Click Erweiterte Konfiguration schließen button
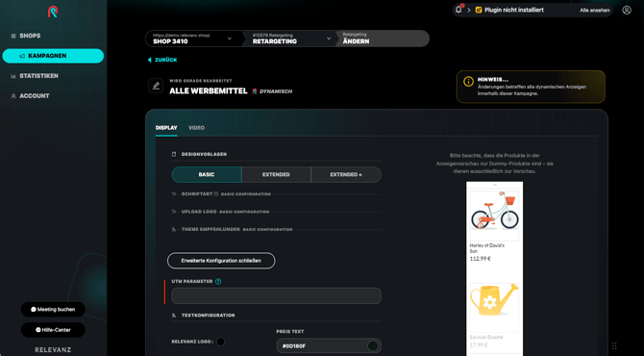The height and width of the screenshot is (356, 644). coord(221,261)
